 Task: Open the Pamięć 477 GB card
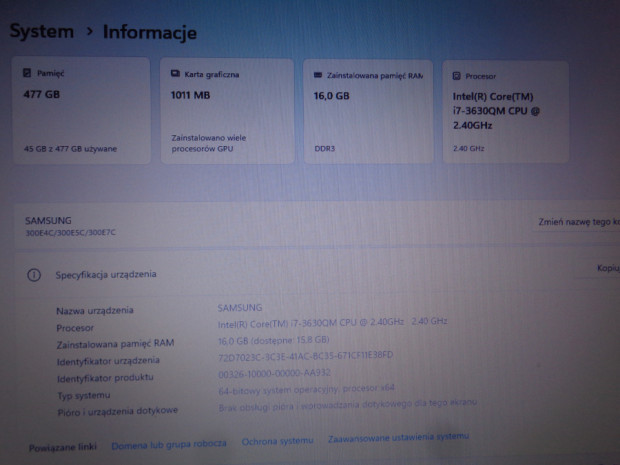81,111
